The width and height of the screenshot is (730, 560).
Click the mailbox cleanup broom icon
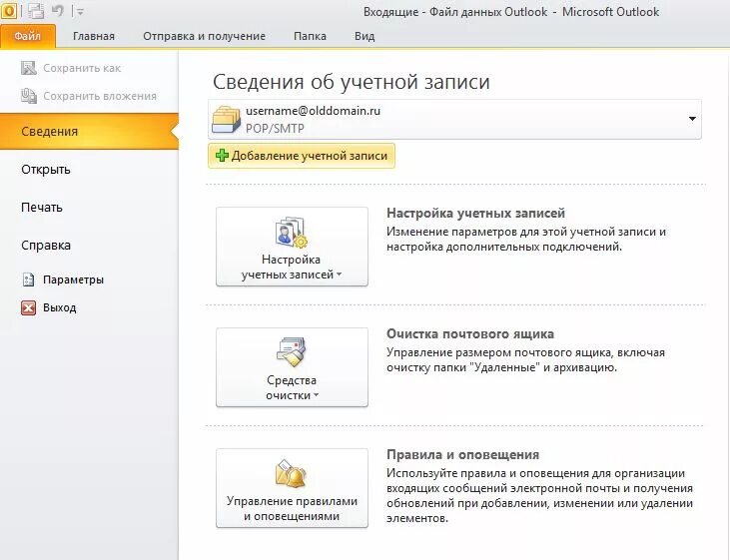click(291, 352)
